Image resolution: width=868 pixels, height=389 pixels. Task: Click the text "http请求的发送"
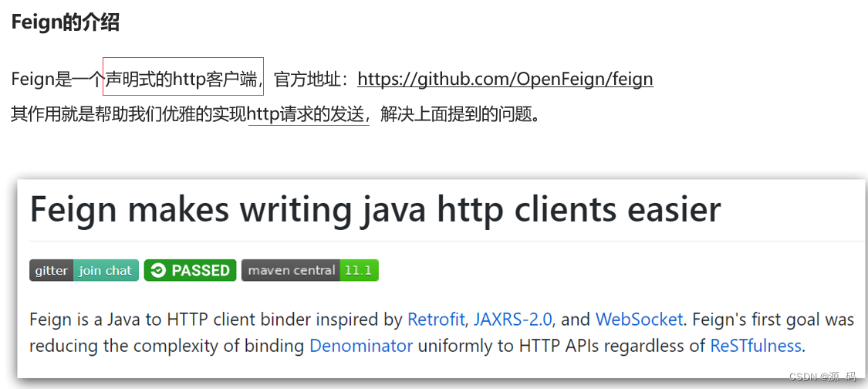(x=306, y=115)
